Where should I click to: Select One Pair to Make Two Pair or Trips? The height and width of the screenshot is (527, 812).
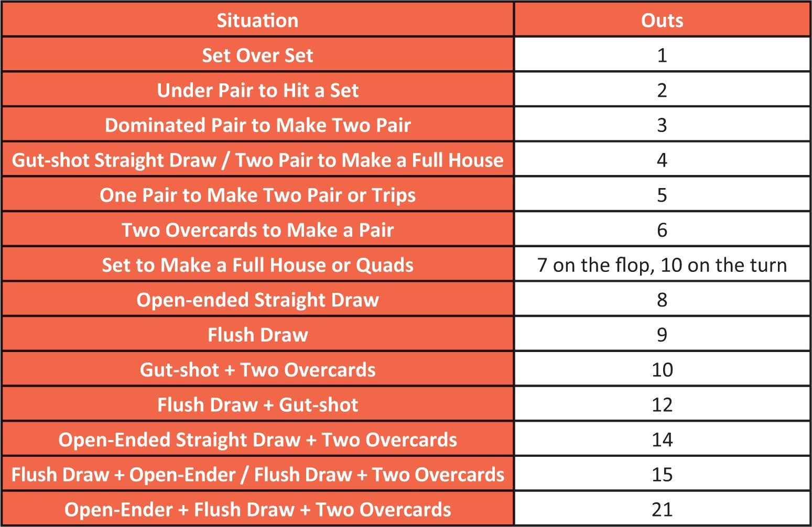pyautogui.click(x=257, y=195)
